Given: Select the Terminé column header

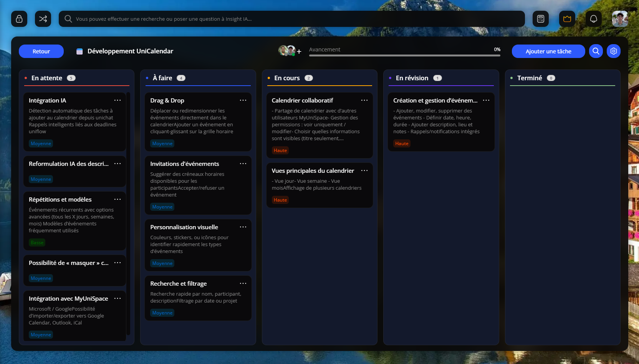Looking at the screenshot, I should 530,78.
